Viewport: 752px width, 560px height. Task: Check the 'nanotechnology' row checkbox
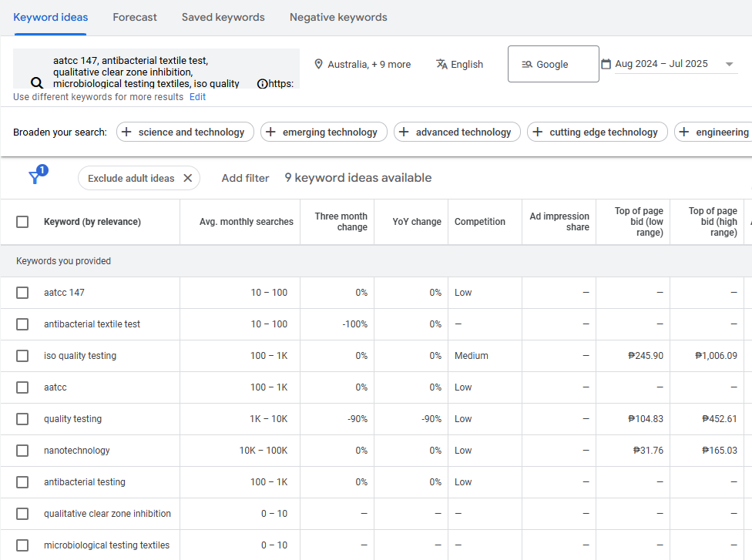pyautogui.click(x=22, y=451)
